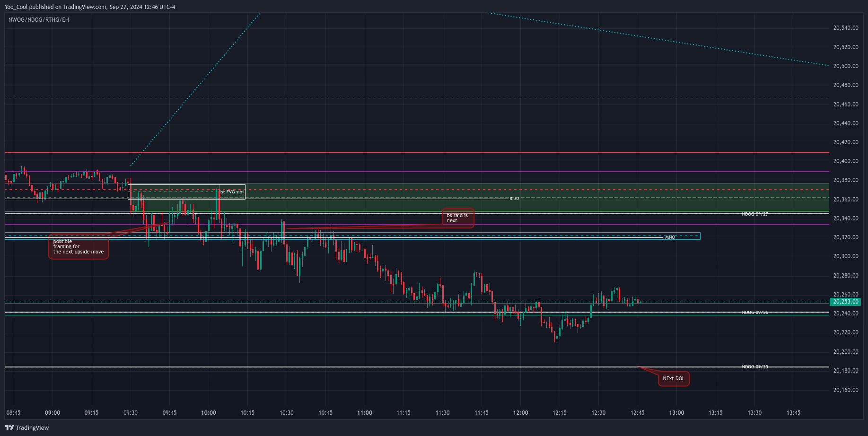
Task: Click the 10:30 time axis label
Action: point(287,413)
